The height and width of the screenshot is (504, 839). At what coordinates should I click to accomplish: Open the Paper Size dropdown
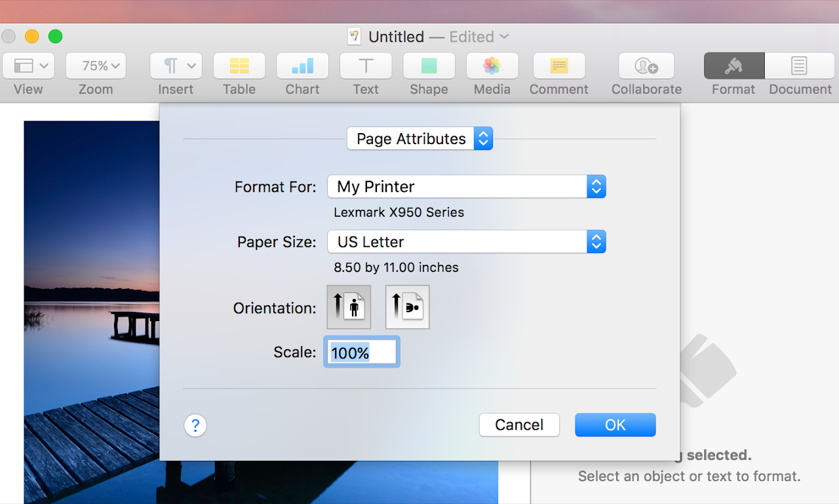(467, 241)
